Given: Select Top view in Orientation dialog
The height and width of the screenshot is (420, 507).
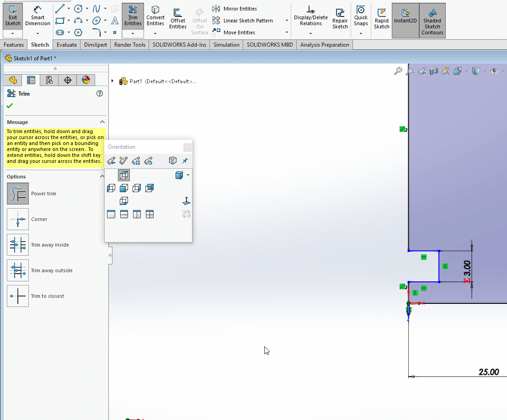Looking at the screenshot, I should tap(124, 175).
